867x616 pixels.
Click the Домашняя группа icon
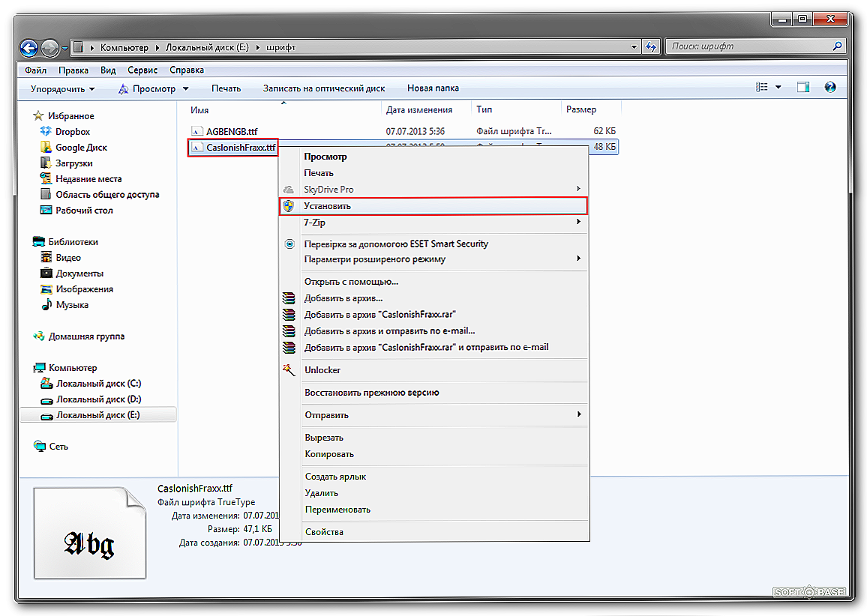click(39, 336)
